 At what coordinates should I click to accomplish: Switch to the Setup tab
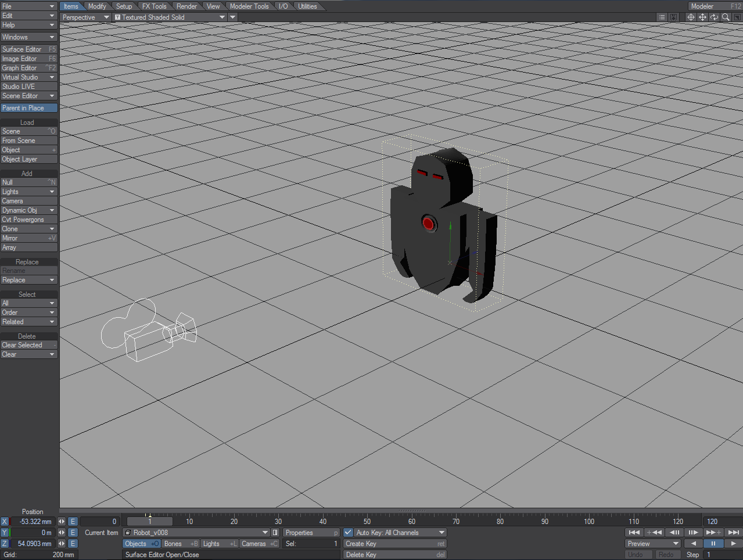point(124,6)
